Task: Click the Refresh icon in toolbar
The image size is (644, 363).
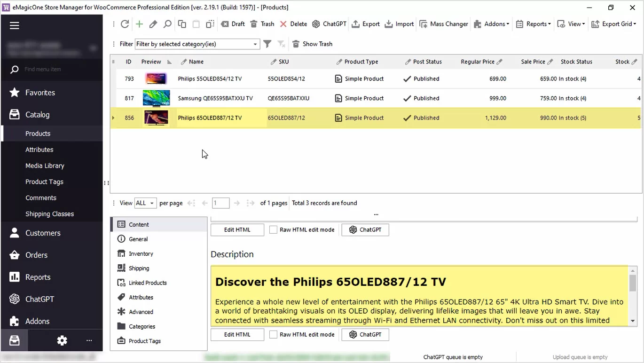Action: click(125, 24)
